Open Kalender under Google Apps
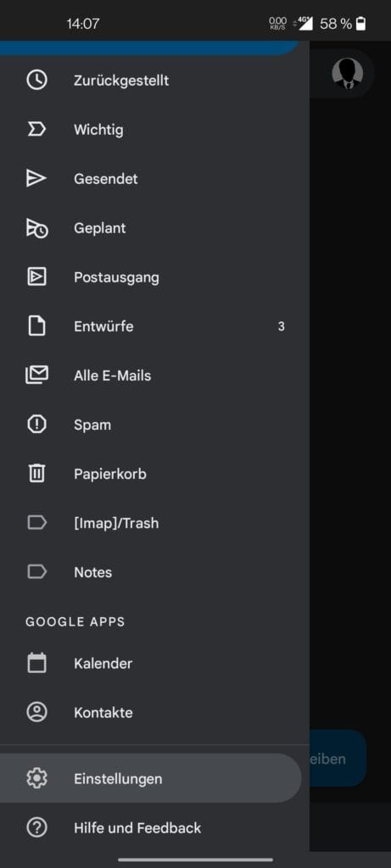The width and height of the screenshot is (391, 868). (x=154, y=663)
